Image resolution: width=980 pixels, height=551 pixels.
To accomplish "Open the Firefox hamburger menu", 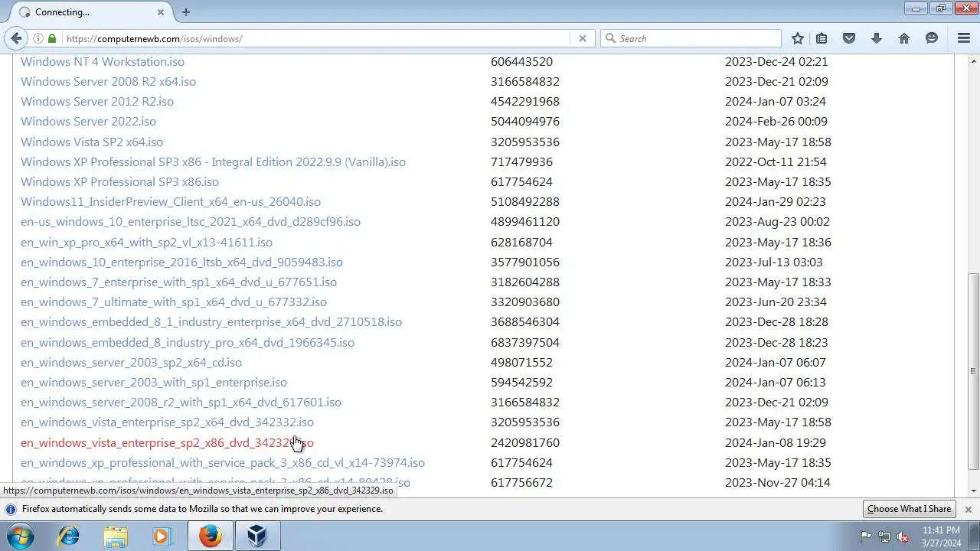I will click(x=964, y=38).
